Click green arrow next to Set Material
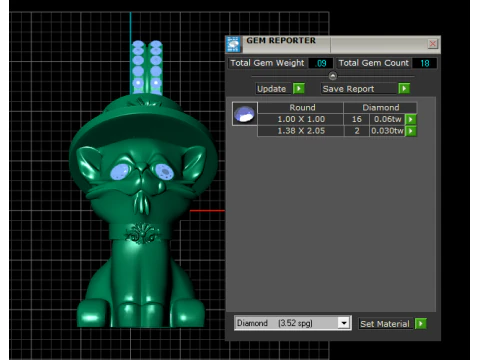The height and width of the screenshot is (360, 480). 421,323
